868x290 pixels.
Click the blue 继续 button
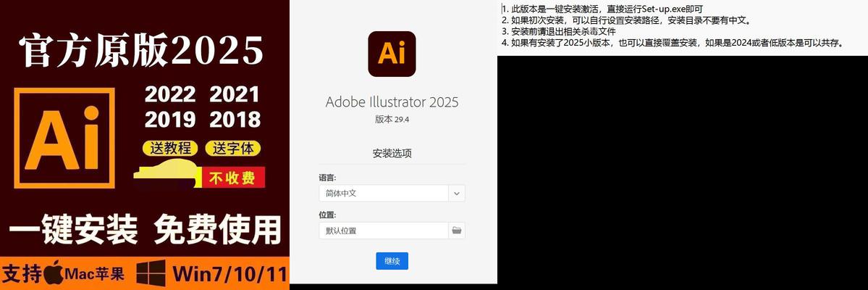coord(392,260)
